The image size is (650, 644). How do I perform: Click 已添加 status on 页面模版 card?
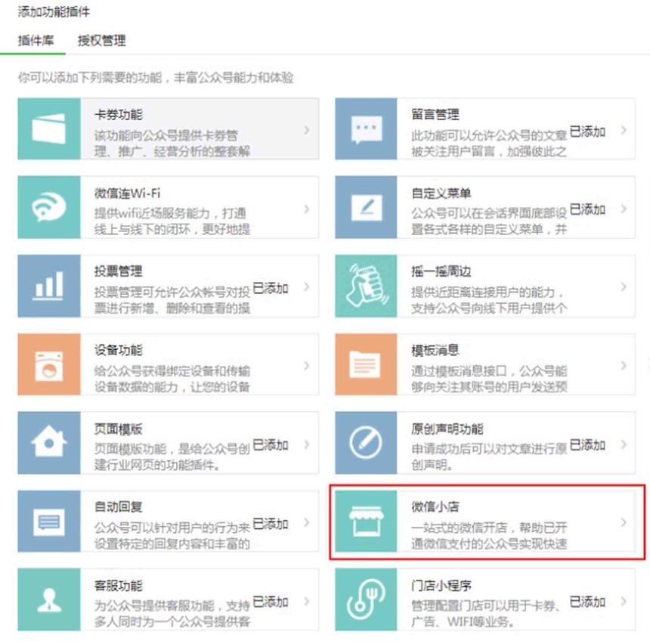tap(271, 445)
